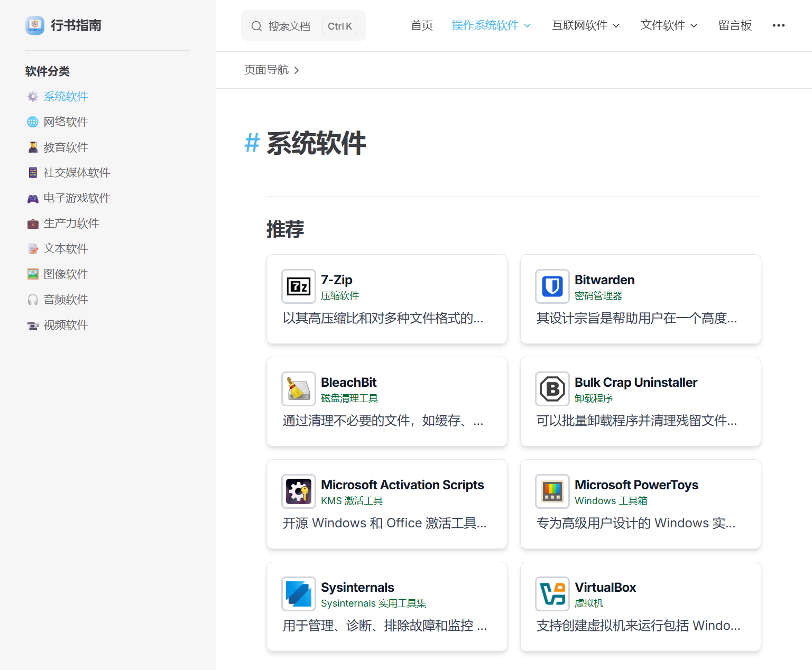This screenshot has height=670, width=812.
Task: Click the Microsoft Activation Scripts key icon
Action: click(x=298, y=491)
